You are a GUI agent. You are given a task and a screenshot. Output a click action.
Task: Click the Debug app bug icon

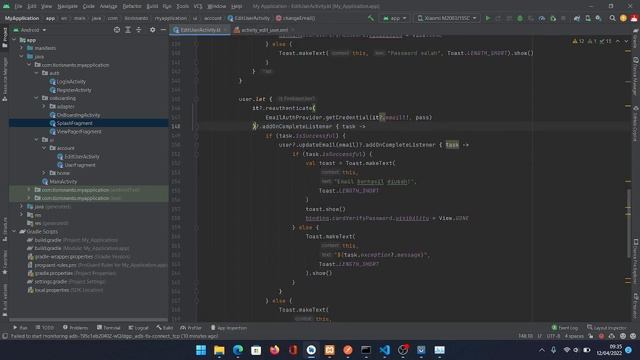coord(520,18)
